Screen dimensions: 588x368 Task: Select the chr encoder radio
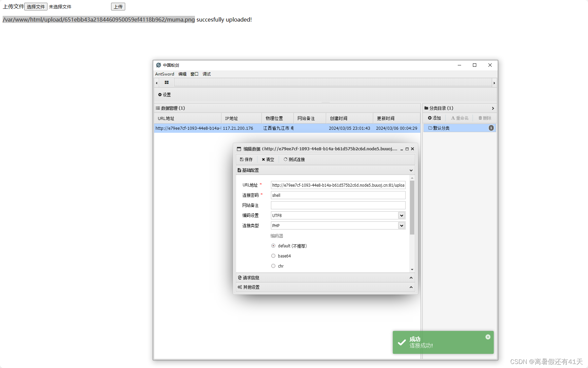[273, 266]
